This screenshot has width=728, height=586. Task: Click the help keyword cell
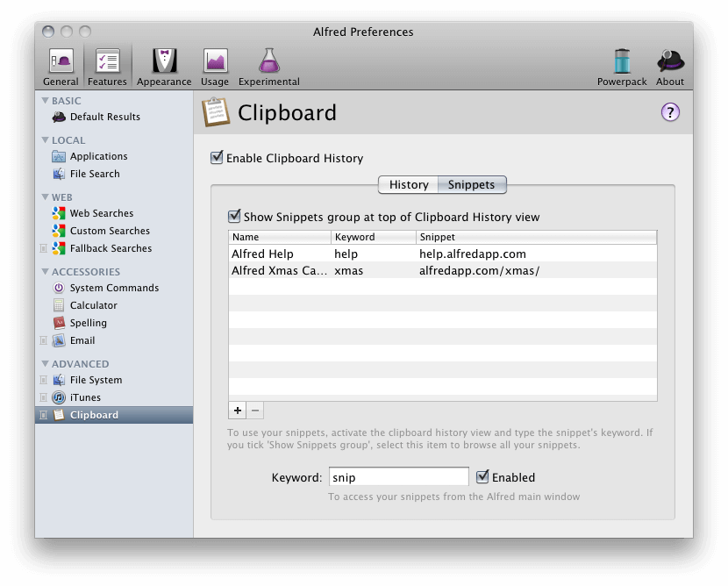pos(346,254)
